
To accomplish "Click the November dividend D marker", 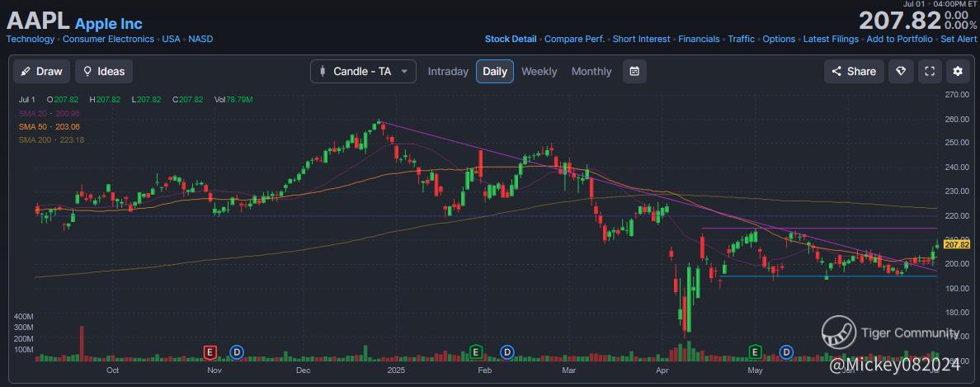I will pos(236,352).
